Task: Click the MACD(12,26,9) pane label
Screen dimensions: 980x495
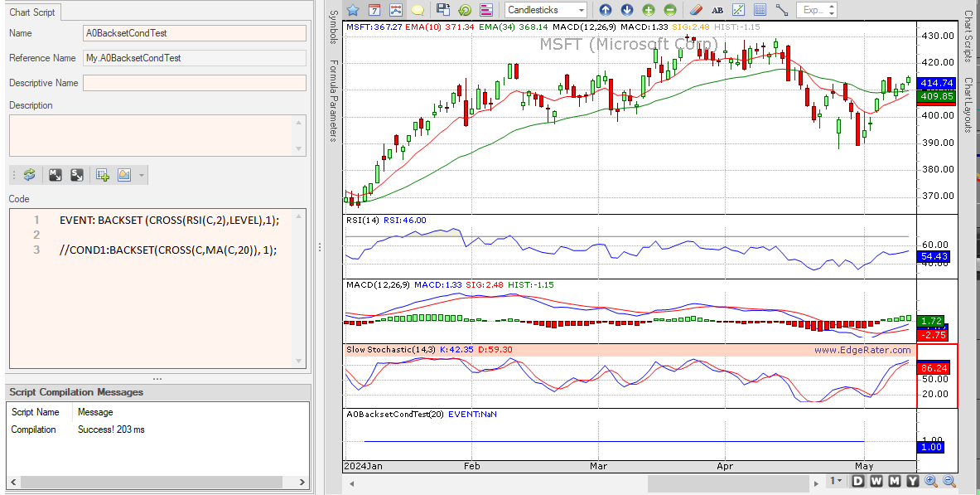Action: (x=378, y=284)
